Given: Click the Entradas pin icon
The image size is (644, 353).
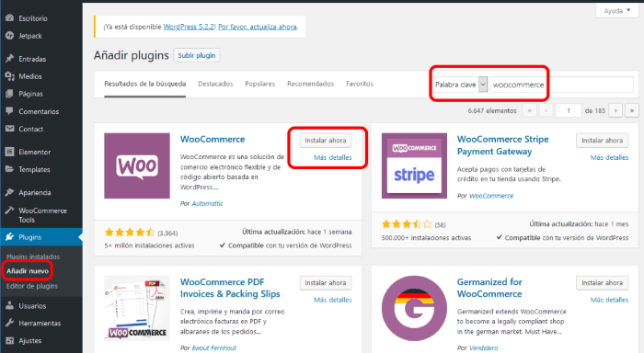Looking at the screenshot, I should 10,59.
